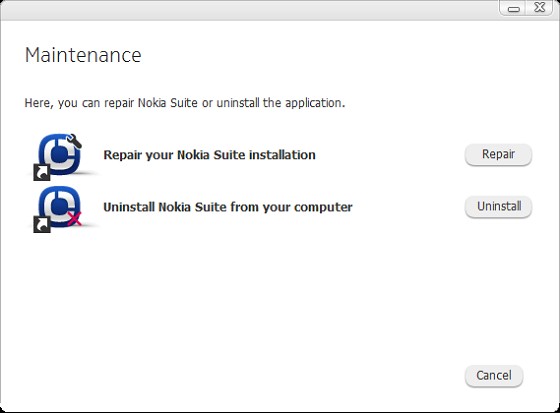The height and width of the screenshot is (413, 560).
Task: Close the Maintenance window with the X
Action: pyautogui.click(x=540, y=8)
